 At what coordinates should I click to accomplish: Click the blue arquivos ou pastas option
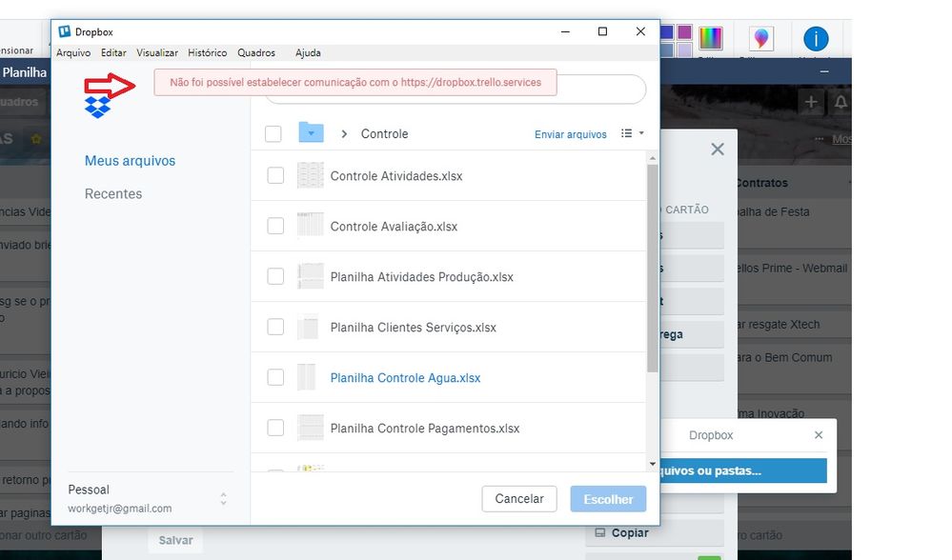743,470
